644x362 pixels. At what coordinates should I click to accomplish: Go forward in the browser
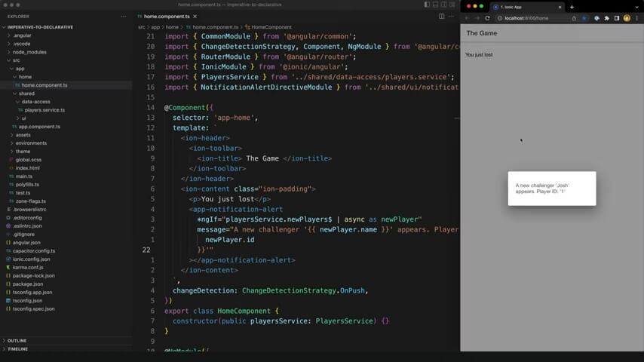[x=477, y=18]
